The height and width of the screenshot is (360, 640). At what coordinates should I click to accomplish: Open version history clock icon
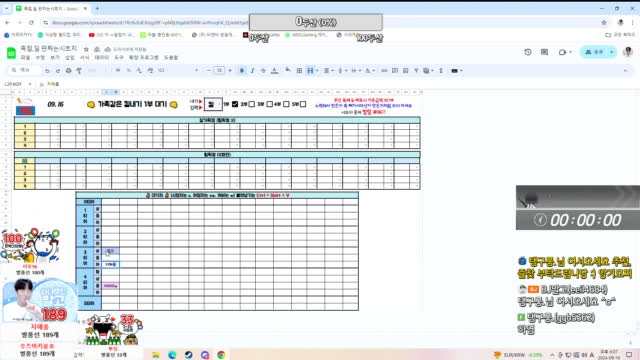528,52
